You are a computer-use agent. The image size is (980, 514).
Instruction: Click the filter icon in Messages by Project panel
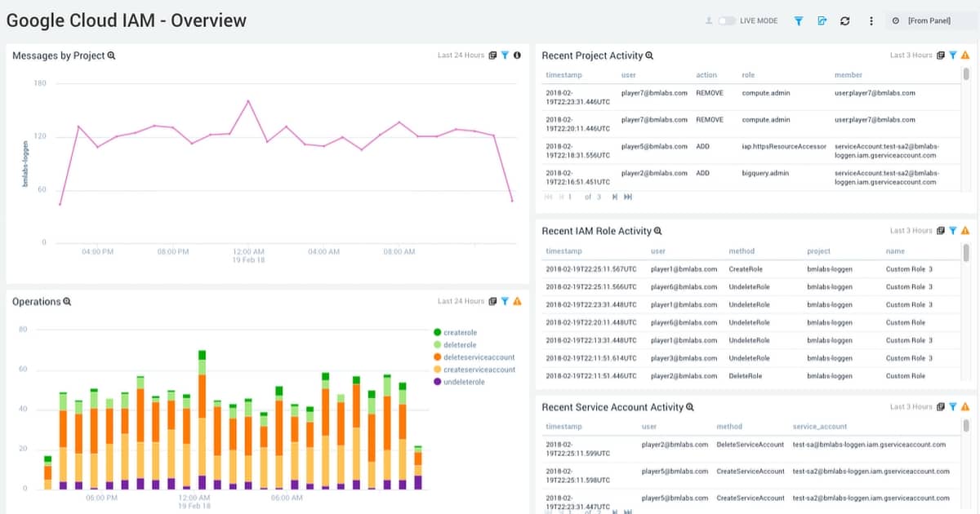click(x=505, y=55)
